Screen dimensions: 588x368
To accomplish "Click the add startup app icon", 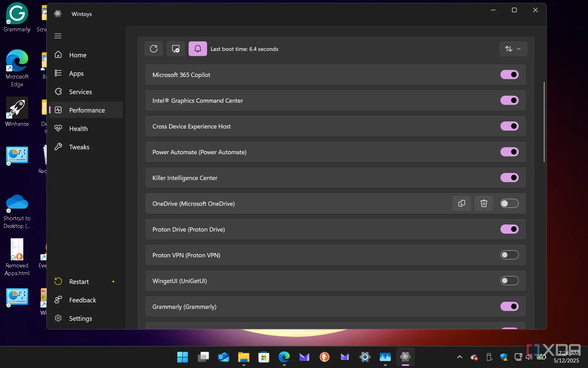I will (176, 49).
